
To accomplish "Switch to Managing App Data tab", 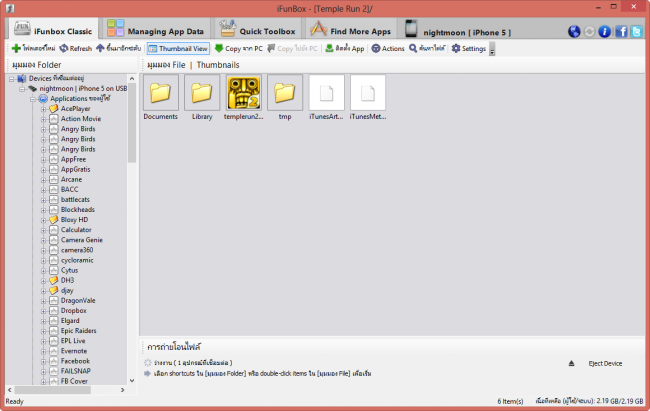I will [155, 29].
